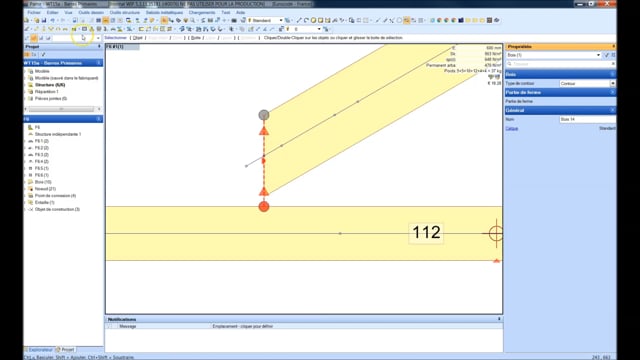Viewport: 640px width, 360px height.
Task: Click the highlighted orange pointer tool icon
Action: click(164, 20)
